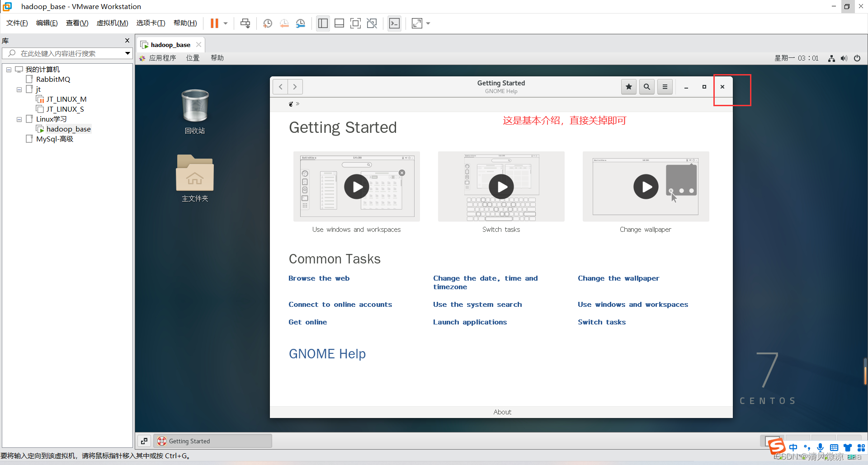This screenshot has width=868, height=465.
Task: Open the 虚拟机(M) menu
Action: click(113, 23)
